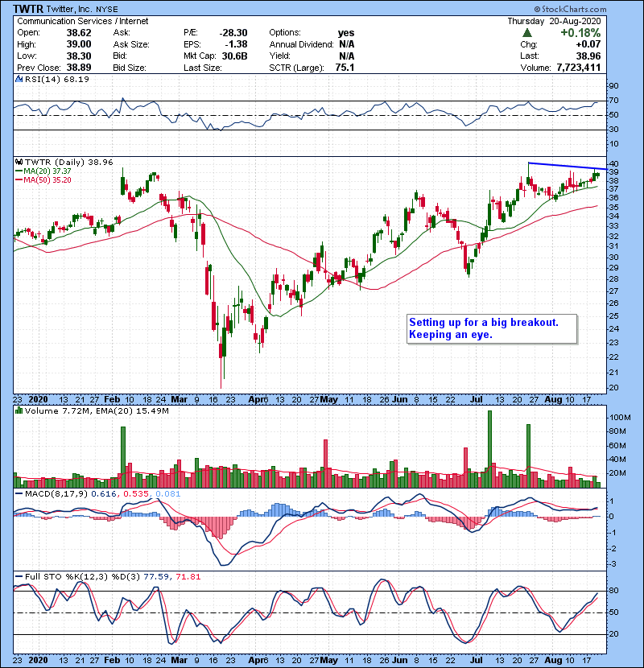Click the Full STO legend line marker

click(19, 576)
